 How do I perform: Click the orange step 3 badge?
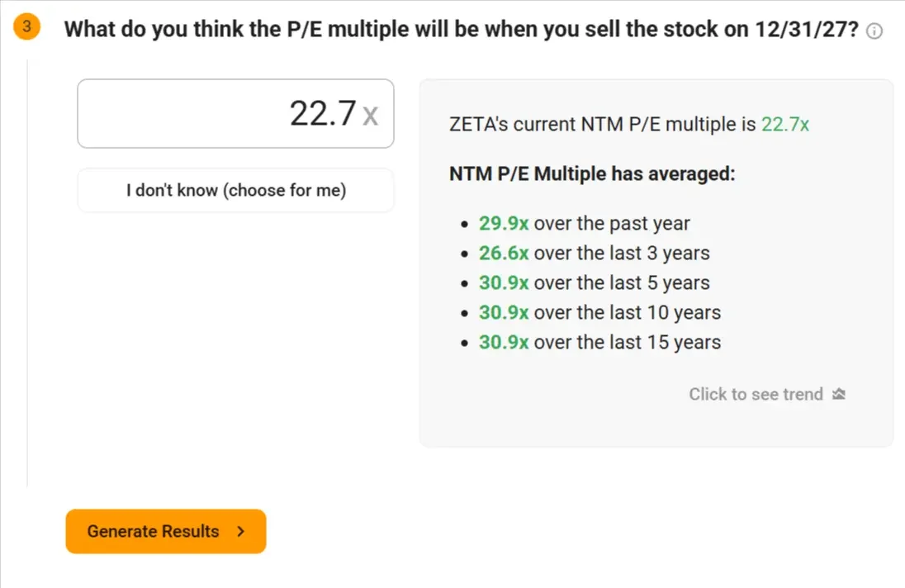coord(26,26)
